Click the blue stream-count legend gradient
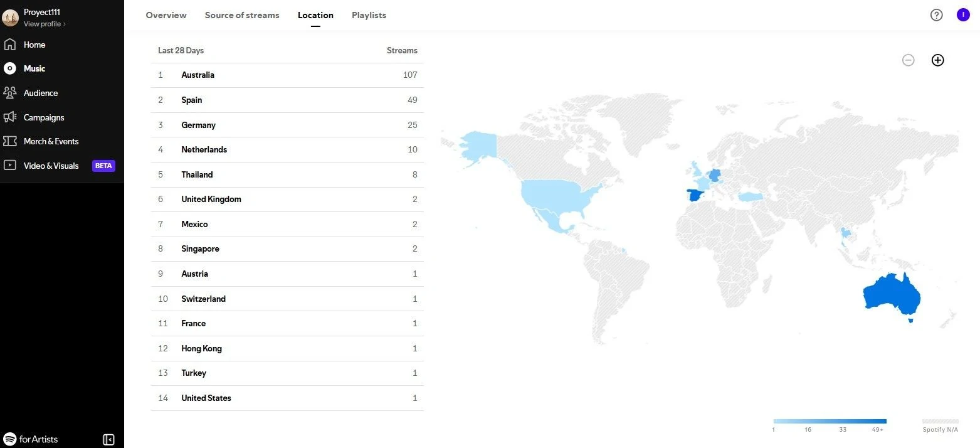 click(830, 421)
